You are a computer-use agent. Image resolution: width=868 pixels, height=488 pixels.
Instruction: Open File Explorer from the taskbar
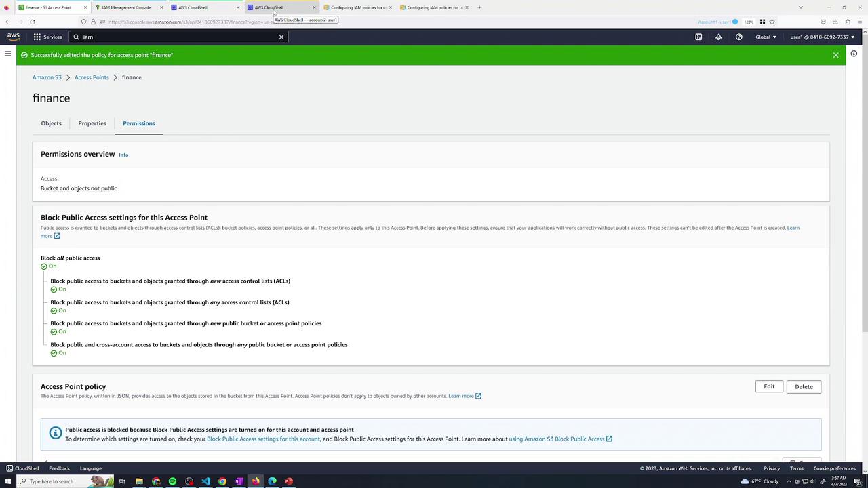[x=139, y=481]
